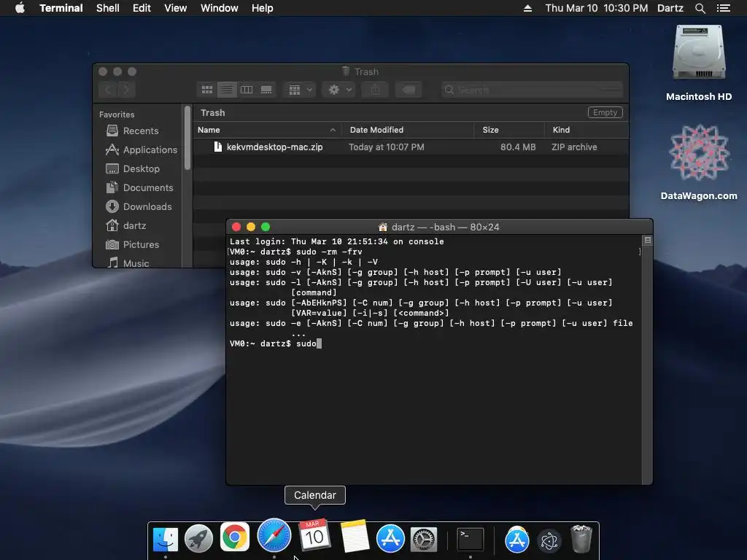The image size is (747, 560).
Task: Open the App Store icon beside Notes
Action: [x=390, y=539]
